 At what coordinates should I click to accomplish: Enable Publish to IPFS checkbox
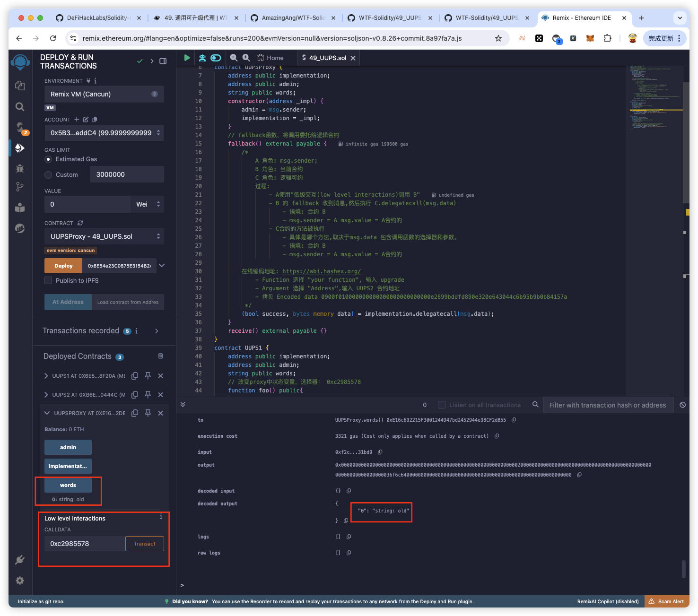(x=48, y=280)
